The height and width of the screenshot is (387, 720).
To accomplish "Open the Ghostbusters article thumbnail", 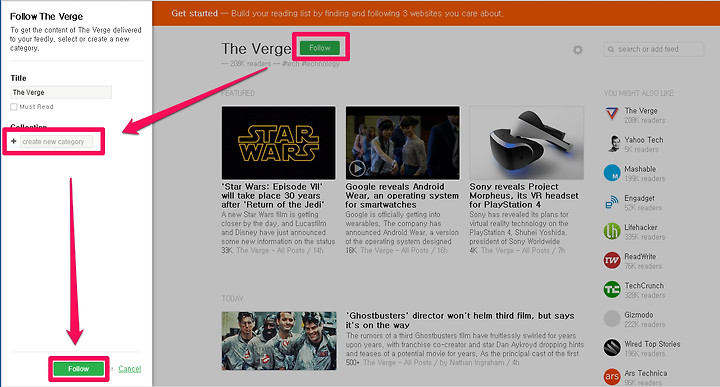I will [279, 341].
